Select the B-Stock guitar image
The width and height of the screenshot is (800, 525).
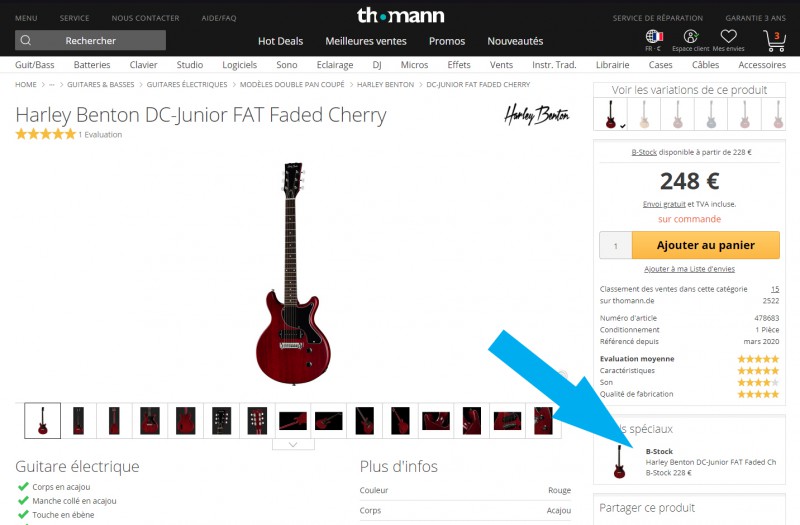point(619,461)
